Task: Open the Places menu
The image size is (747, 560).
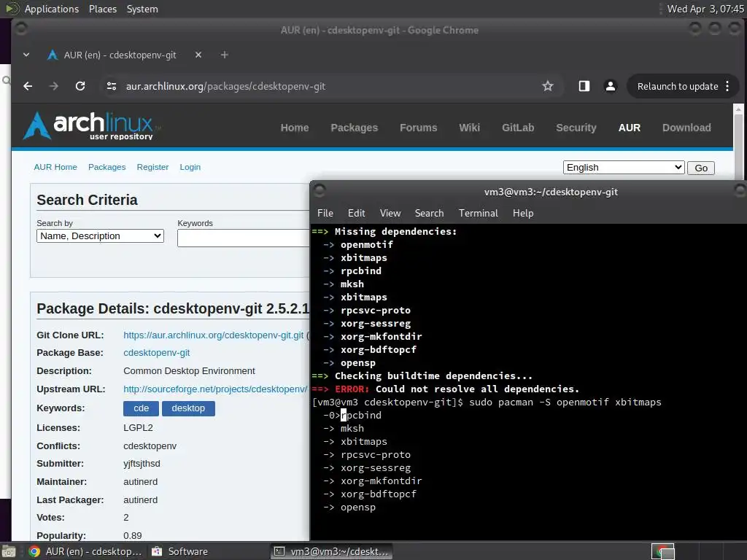Action: tap(103, 9)
